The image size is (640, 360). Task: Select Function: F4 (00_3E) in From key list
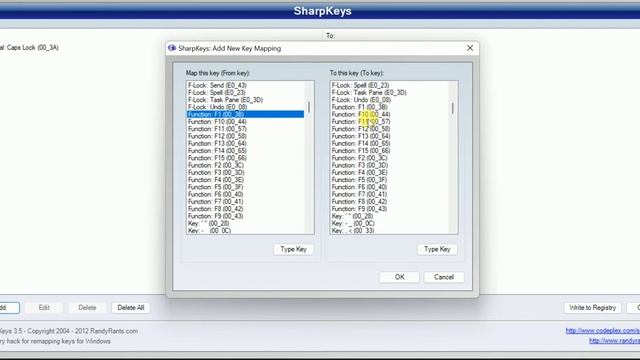coord(245,180)
